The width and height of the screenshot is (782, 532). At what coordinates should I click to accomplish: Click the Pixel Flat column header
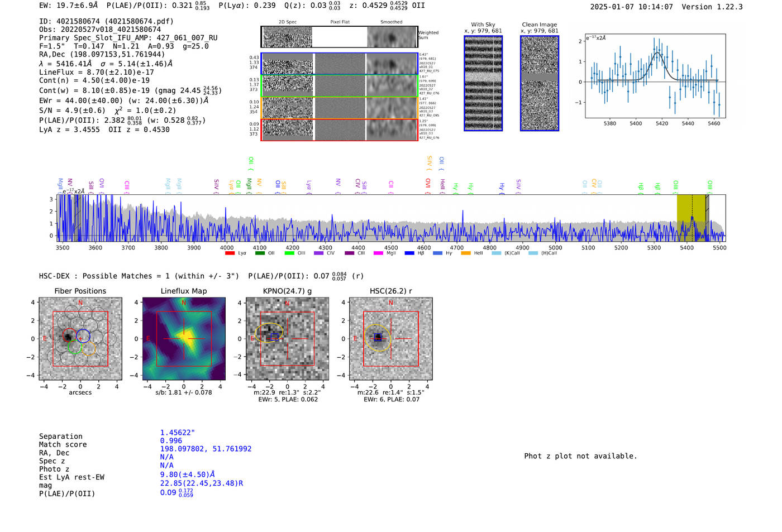pyautogui.click(x=340, y=22)
